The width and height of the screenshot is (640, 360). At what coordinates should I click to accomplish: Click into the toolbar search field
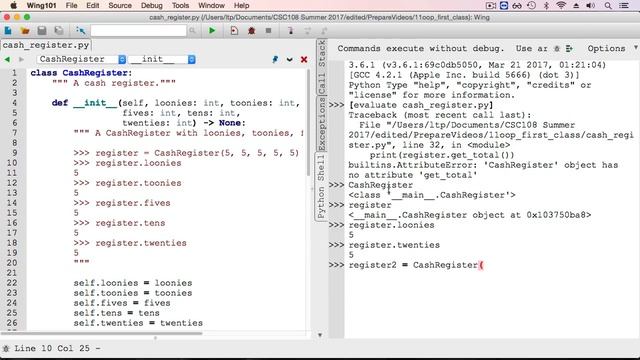139,31
